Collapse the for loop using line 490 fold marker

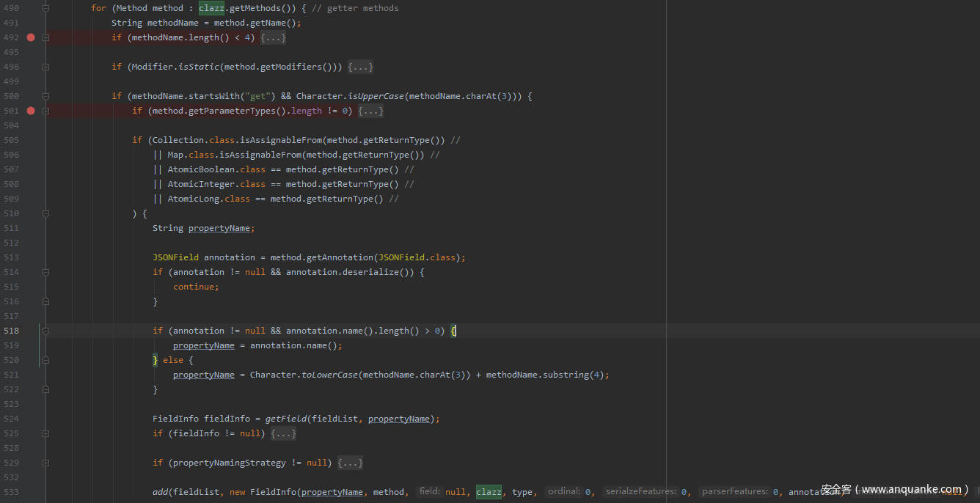pos(45,8)
